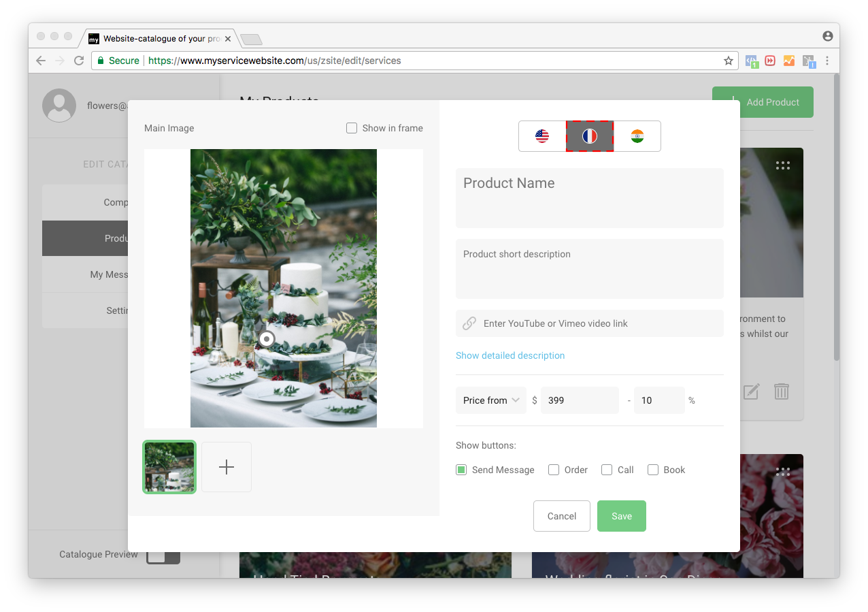Click the Product short description field
The image size is (868, 612).
pyautogui.click(x=590, y=269)
